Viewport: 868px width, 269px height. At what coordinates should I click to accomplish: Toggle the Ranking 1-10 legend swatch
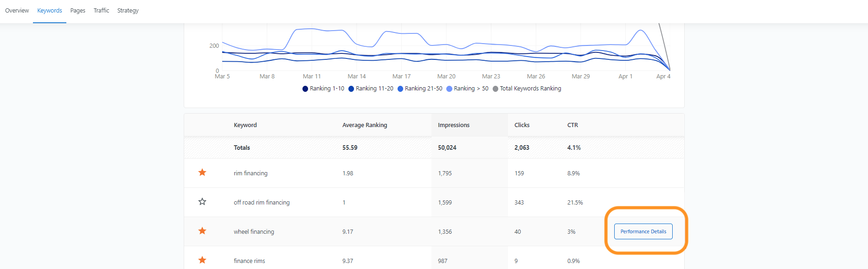tap(305, 89)
